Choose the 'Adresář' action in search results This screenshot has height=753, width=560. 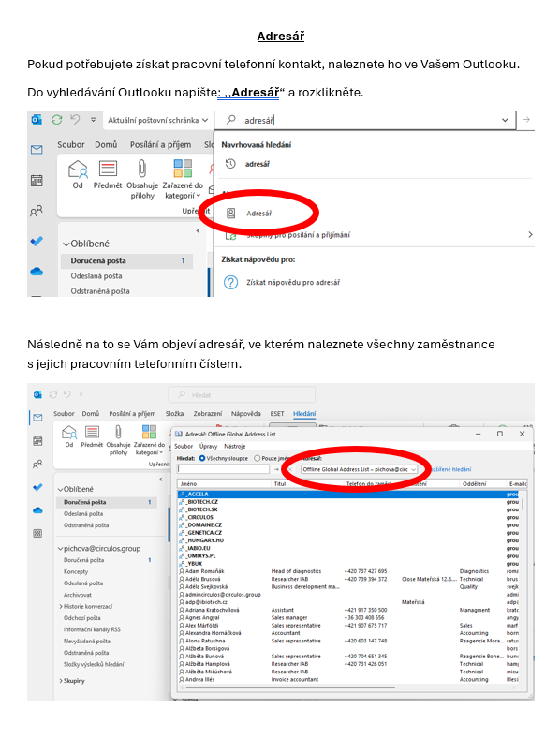258,214
